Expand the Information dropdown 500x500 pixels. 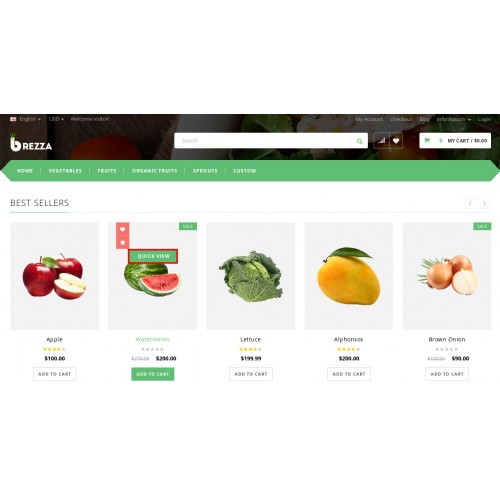(x=453, y=119)
